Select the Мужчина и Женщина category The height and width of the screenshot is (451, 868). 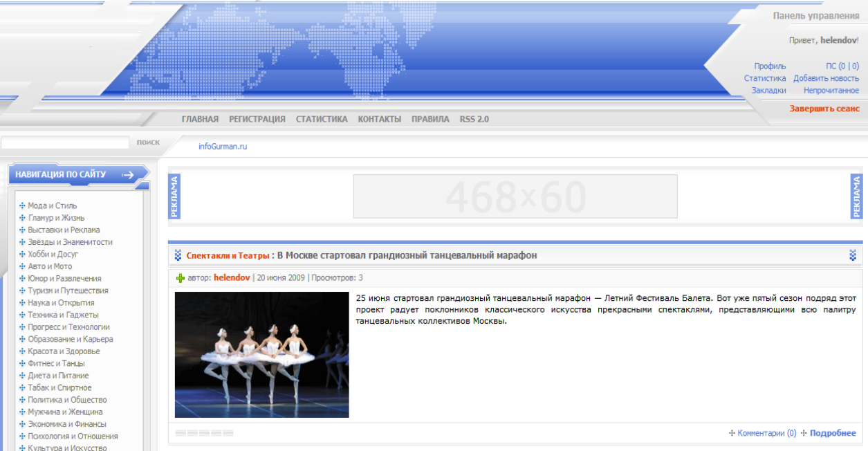point(65,412)
